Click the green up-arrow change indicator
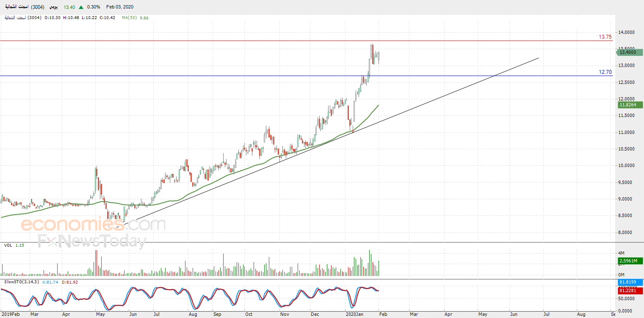The width and height of the screenshot is (644, 318). [81, 7]
